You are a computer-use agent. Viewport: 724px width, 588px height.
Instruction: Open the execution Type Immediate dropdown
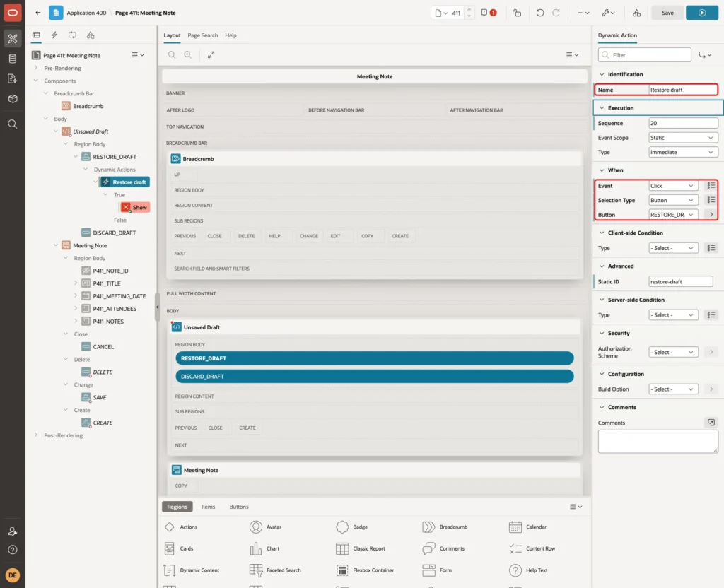tap(683, 153)
